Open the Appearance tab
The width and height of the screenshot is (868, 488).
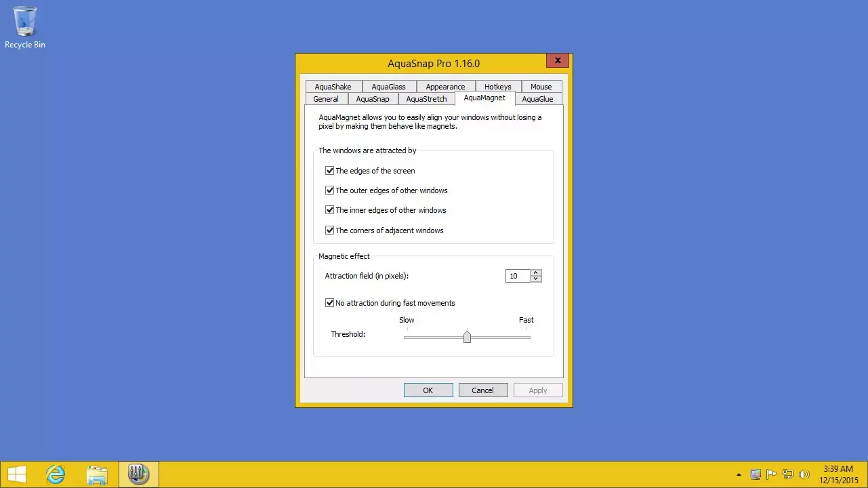(445, 87)
